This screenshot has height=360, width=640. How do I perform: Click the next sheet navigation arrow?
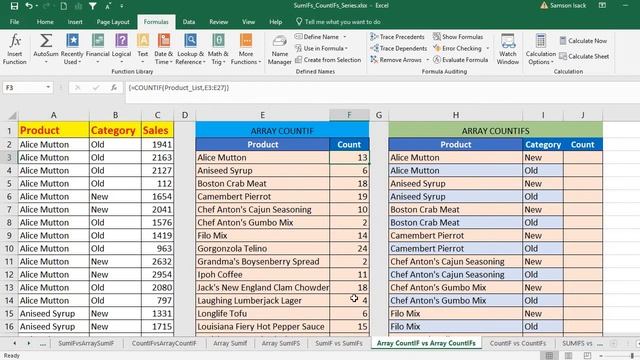pyautogui.click(x=29, y=343)
